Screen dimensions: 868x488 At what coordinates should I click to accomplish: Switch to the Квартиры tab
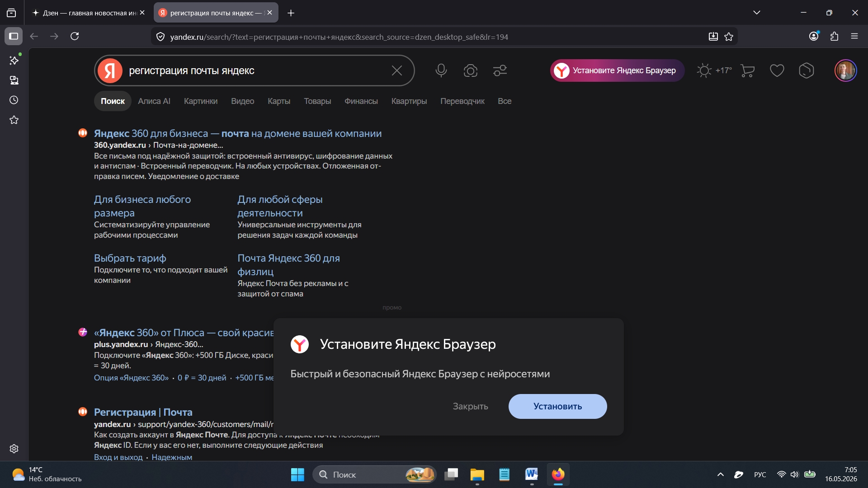tap(409, 101)
